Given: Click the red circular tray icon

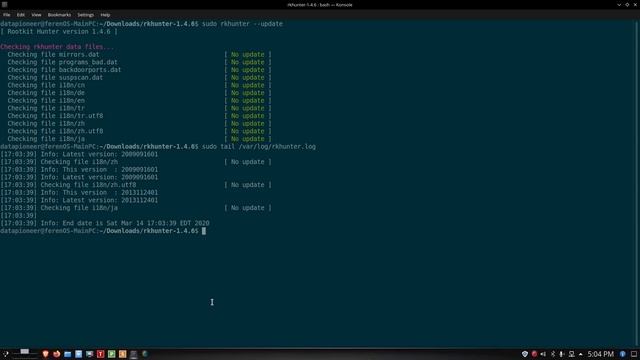Looking at the screenshot, I should tap(534, 354).
